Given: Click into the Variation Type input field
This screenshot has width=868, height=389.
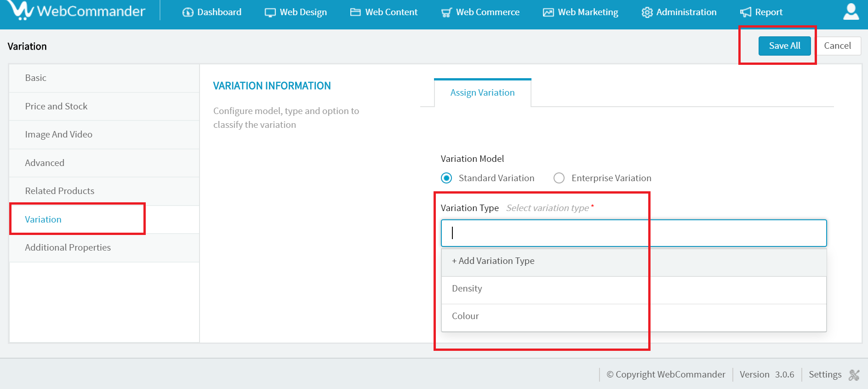Looking at the screenshot, I should (x=634, y=233).
